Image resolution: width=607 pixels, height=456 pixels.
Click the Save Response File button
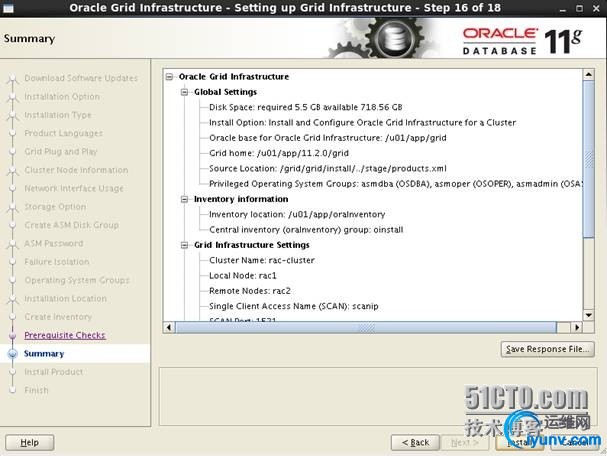(547, 349)
